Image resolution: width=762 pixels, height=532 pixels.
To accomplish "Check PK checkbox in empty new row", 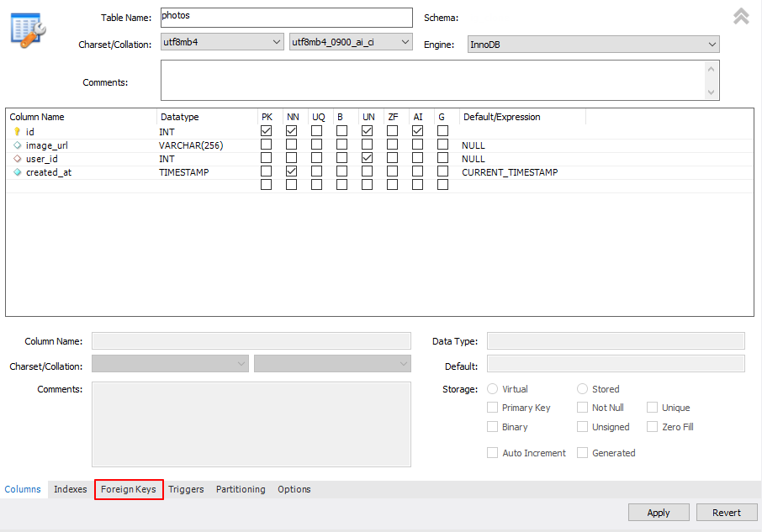I will (266, 184).
